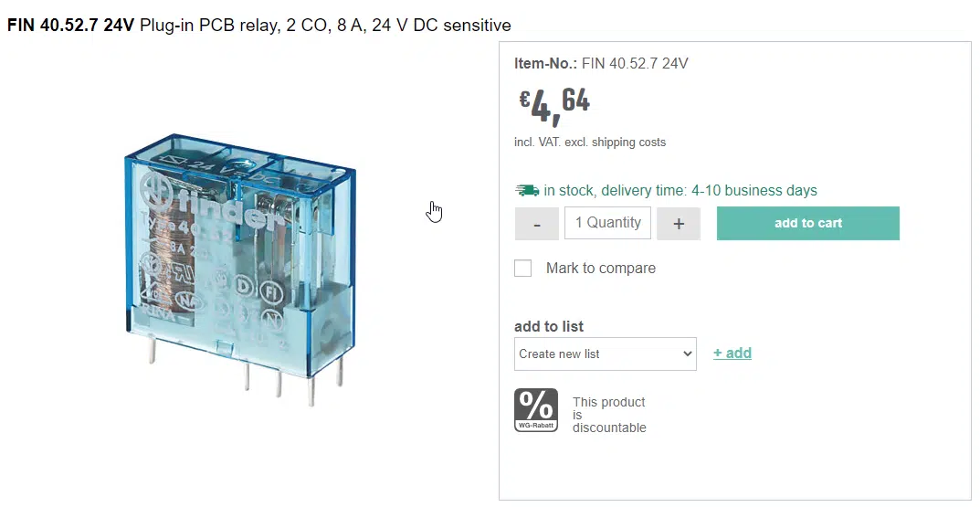Screen dimensions: 980x507
Task: Click "incl. VAT. excl. shipping costs" note
Action: pyautogui.click(x=590, y=143)
